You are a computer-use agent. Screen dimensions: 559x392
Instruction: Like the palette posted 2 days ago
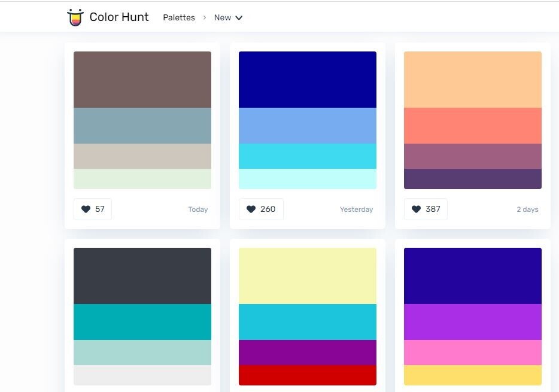click(x=426, y=209)
